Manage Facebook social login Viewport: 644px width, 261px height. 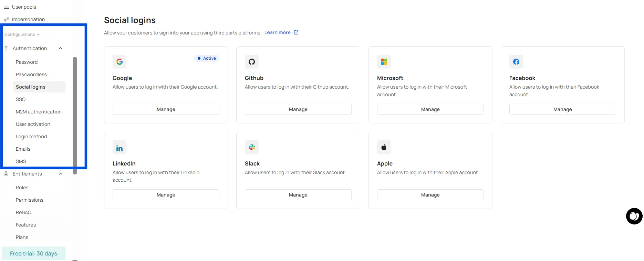(x=563, y=109)
